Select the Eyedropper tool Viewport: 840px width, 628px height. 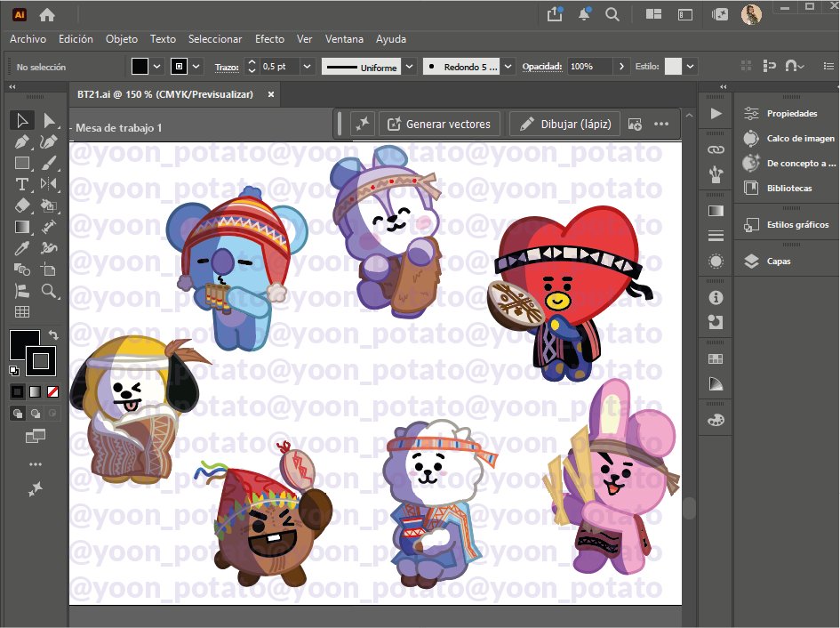point(22,248)
